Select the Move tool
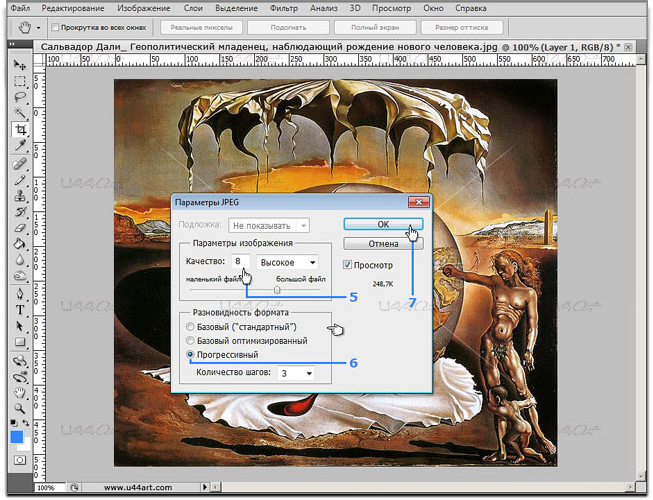Image resolution: width=653 pixels, height=500 pixels. click(20, 65)
